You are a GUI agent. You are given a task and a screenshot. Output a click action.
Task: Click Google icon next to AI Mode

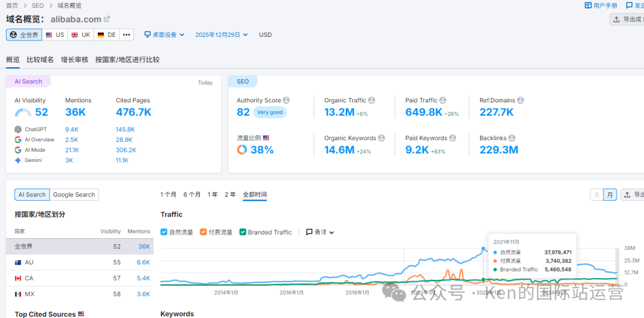[18, 149]
